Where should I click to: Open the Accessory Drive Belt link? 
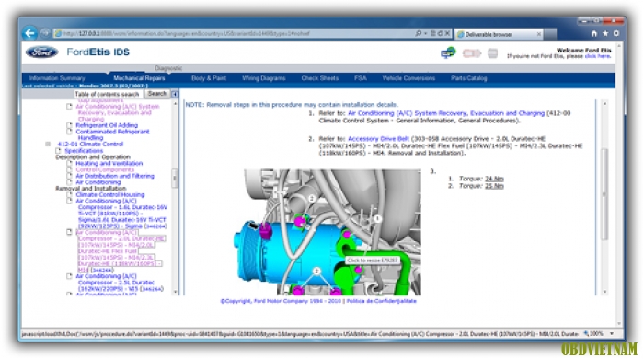pos(378,139)
